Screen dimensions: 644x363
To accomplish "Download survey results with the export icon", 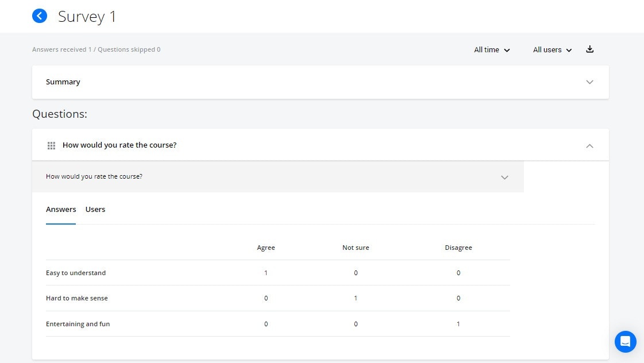I will [x=589, y=49].
